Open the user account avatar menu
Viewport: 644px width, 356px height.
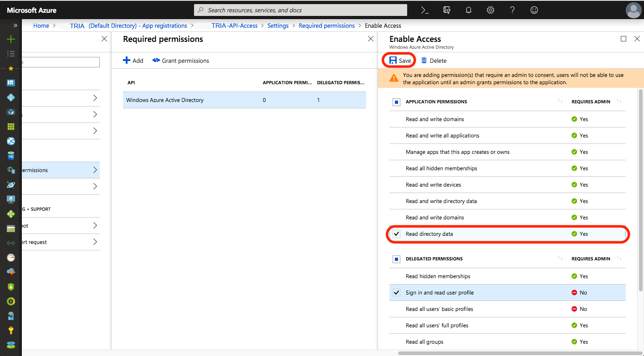(633, 10)
